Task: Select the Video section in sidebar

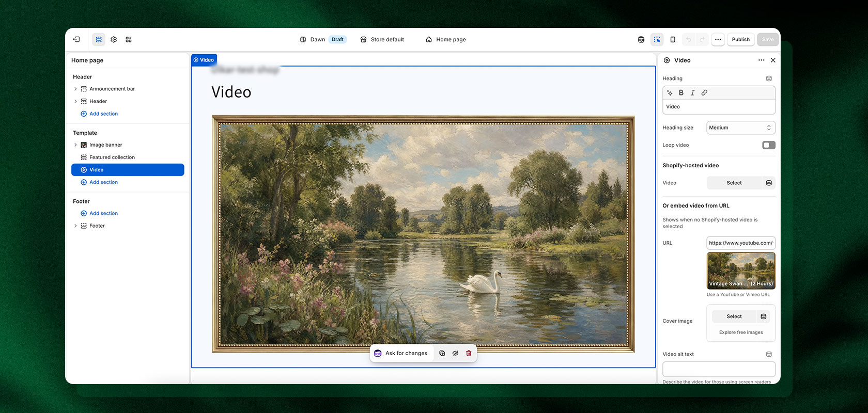Action: (x=128, y=170)
